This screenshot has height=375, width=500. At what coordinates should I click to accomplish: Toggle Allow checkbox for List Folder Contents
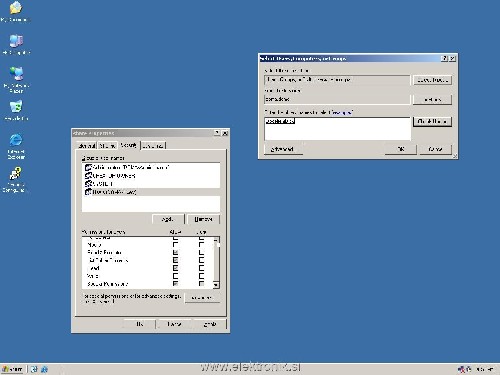(175, 260)
